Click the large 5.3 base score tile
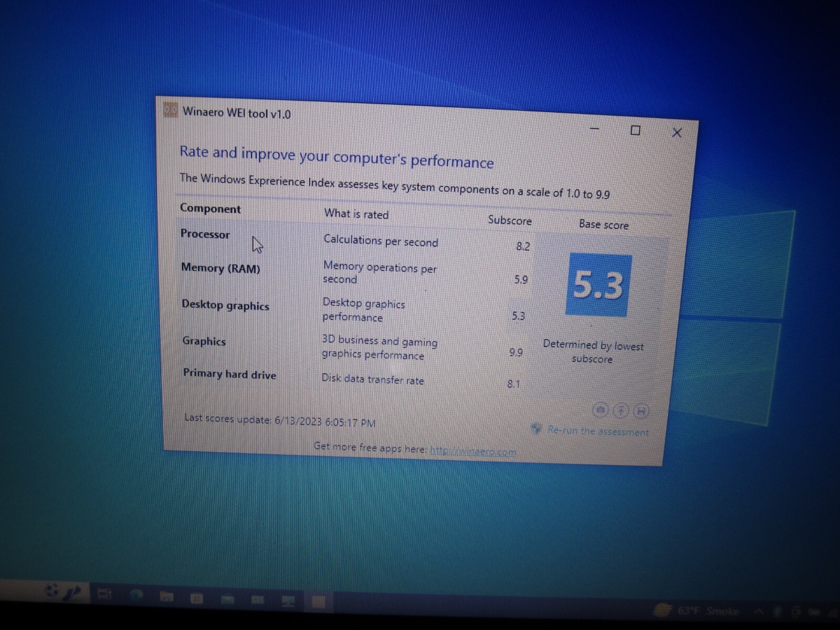Viewport: 840px width, 630px height. [598, 285]
